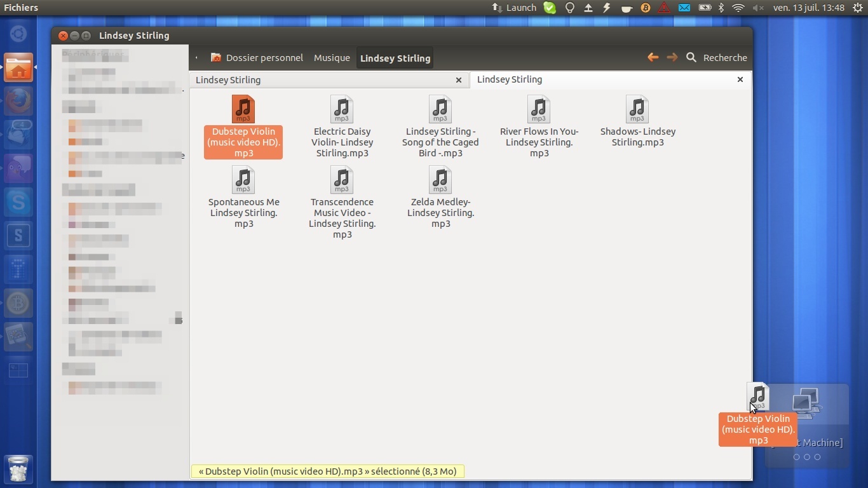Select the River Flows In You mp3 file

tap(539, 126)
